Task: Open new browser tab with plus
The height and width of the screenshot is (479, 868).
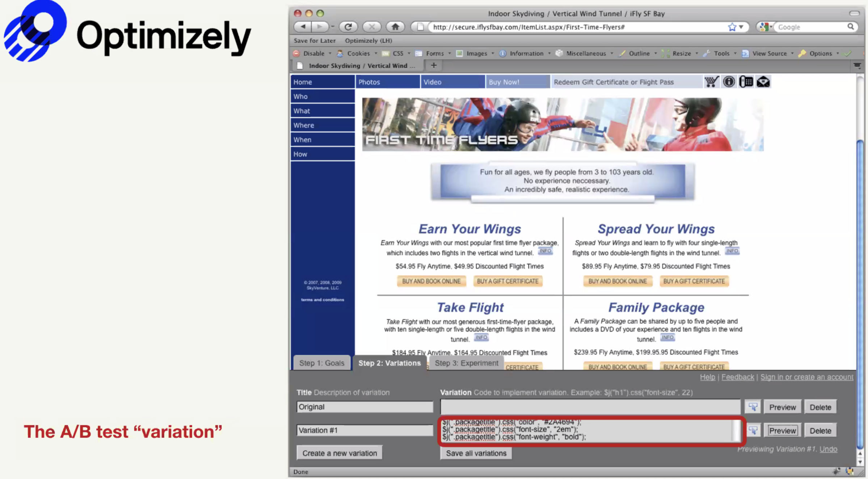Action: coord(434,65)
